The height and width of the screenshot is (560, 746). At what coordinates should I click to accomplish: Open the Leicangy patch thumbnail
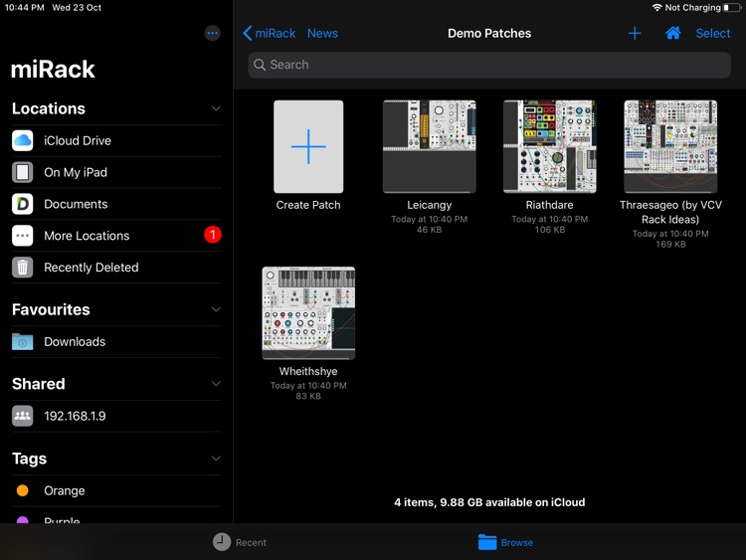click(x=429, y=146)
